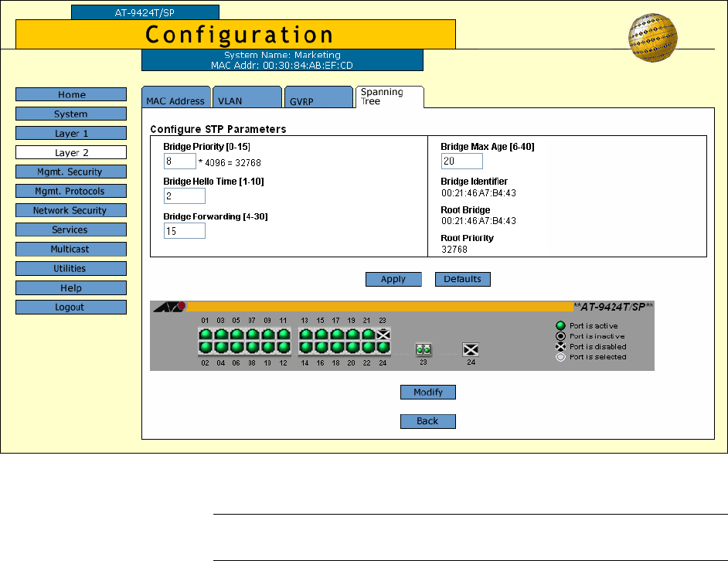Click port 12 in the switch panel
This screenshot has height=561, width=728.
point(283,347)
